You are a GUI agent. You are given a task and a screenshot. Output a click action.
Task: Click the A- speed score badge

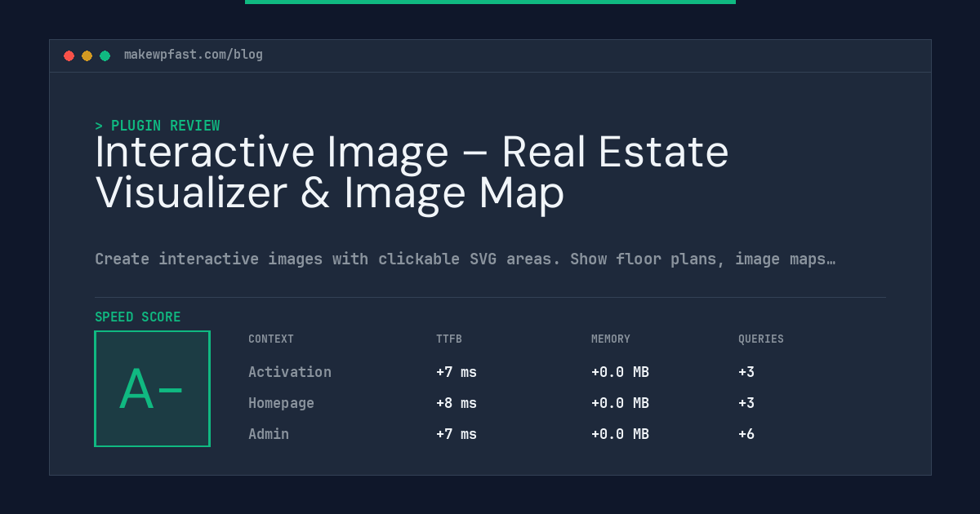tap(152, 388)
